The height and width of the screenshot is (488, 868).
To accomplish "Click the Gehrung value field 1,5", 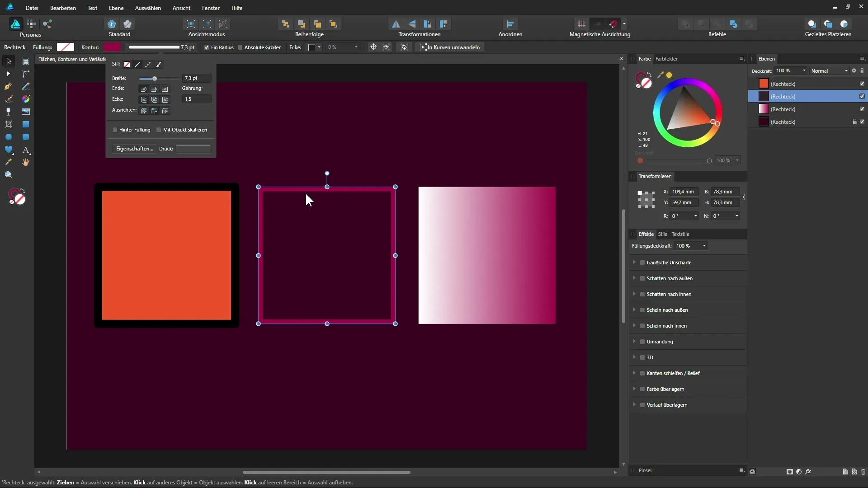I will coord(197,99).
